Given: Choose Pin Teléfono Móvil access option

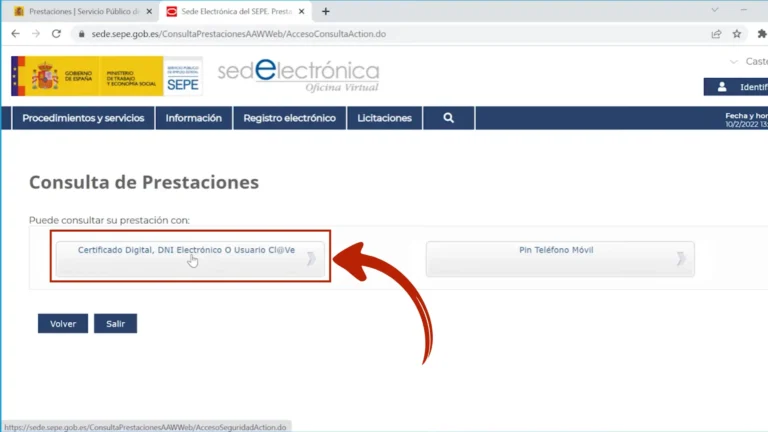Looking at the screenshot, I should click(x=560, y=259).
